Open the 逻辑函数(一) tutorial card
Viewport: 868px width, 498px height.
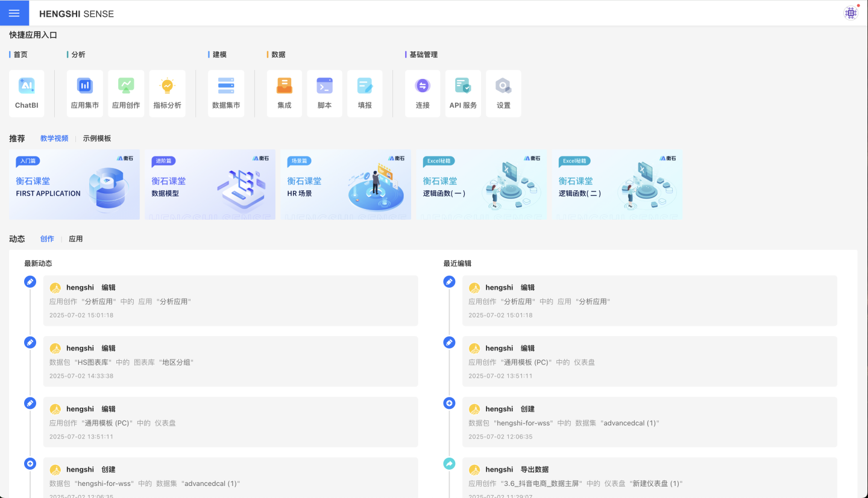coord(481,184)
